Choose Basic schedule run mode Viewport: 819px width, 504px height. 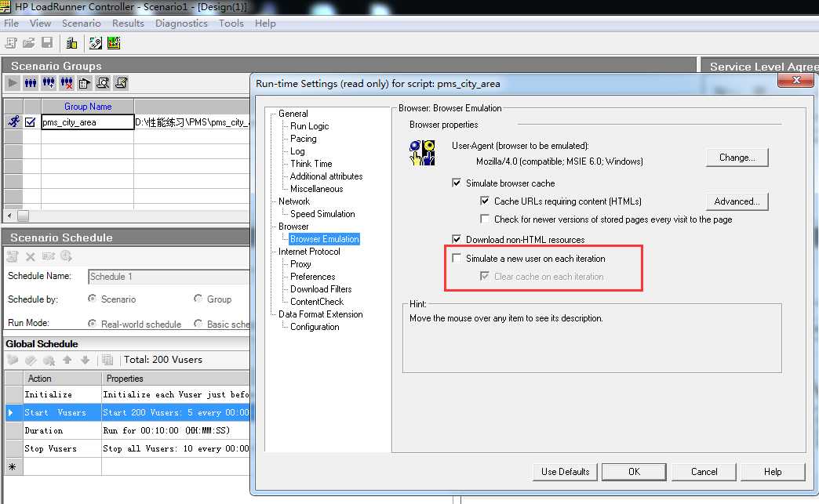(x=198, y=324)
